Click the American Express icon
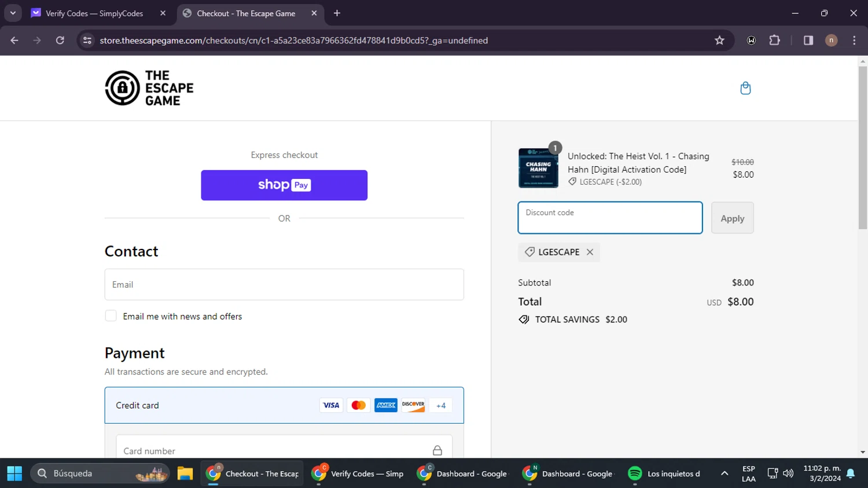 (386, 405)
